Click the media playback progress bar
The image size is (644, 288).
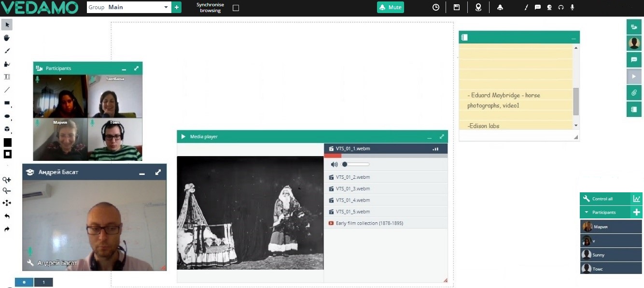coord(386,156)
